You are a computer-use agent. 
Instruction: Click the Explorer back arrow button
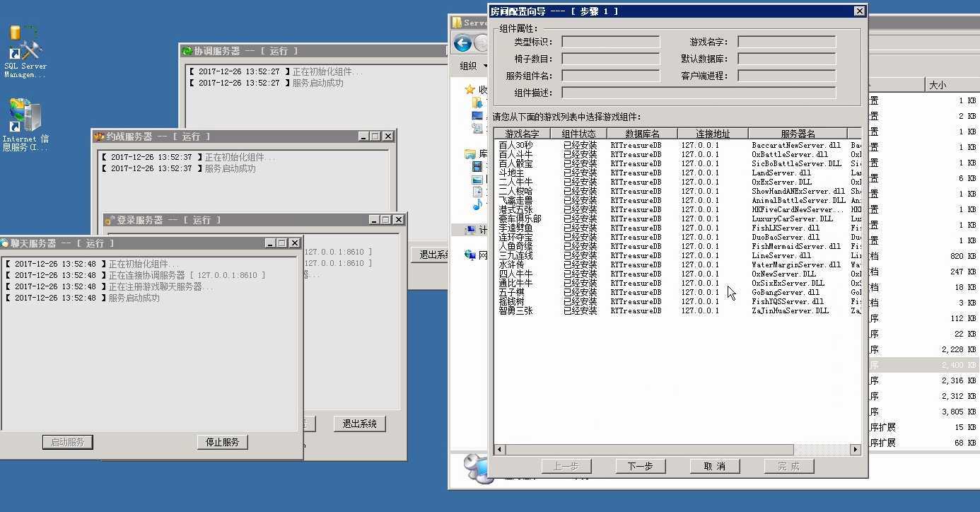463,43
